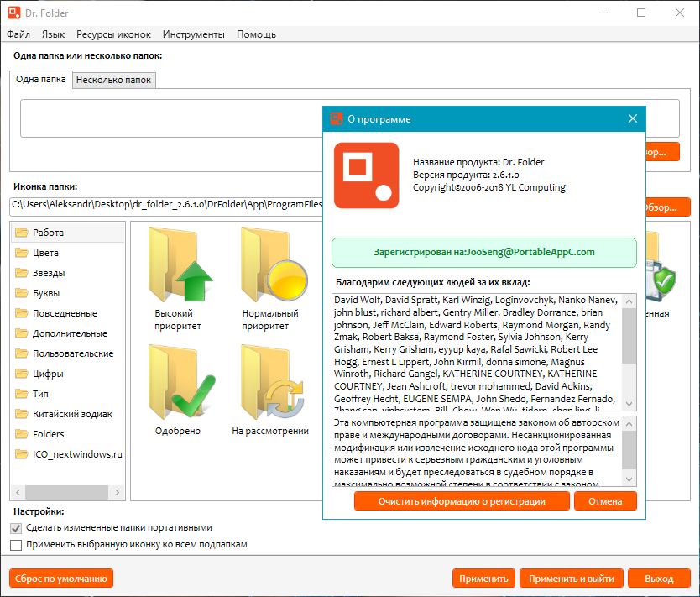Toggle Сделать измененные папки портативными checkbox
The image size is (700, 597).
point(16,528)
